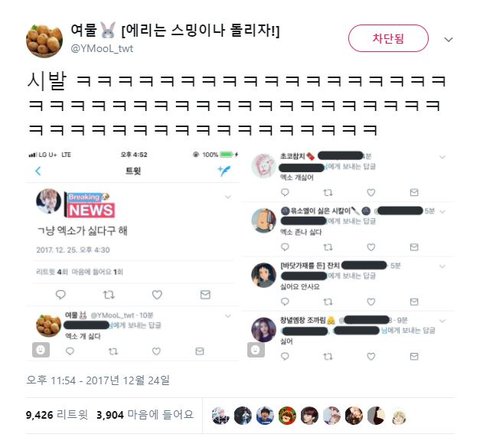Like the 초코참치 reply '엑소 개싫어'
480x444 pixels.
(x=371, y=192)
